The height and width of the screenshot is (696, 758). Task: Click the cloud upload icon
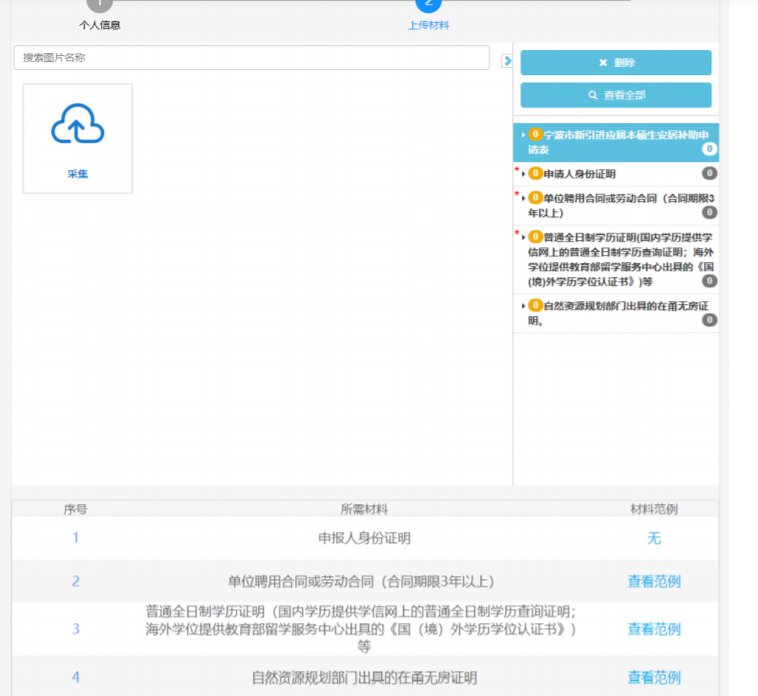[x=77, y=124]
